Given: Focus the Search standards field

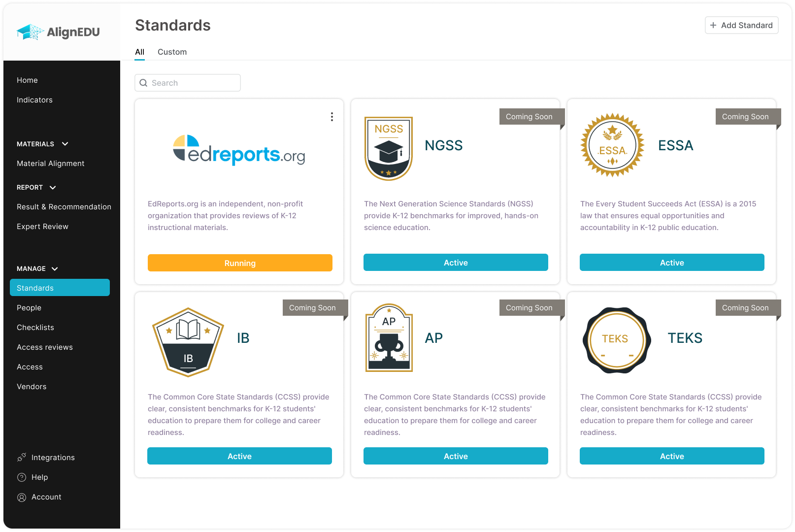Looking at the screenshot, I should tap(188, 83).
